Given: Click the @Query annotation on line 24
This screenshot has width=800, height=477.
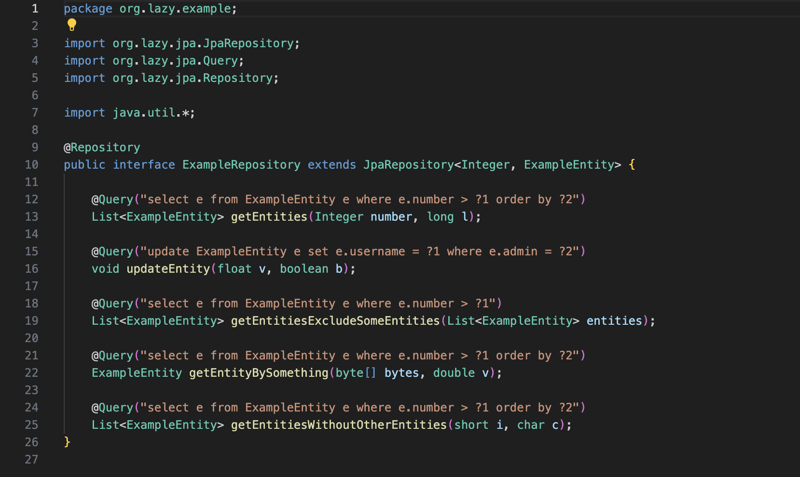Looking at the screenshot, I should click(112, 408).
